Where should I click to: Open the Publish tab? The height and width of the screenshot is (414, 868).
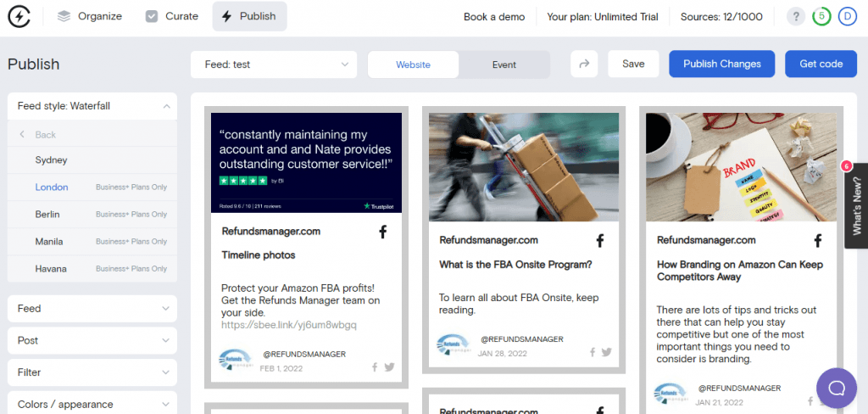pyautogui.click(x=250, y=17)
